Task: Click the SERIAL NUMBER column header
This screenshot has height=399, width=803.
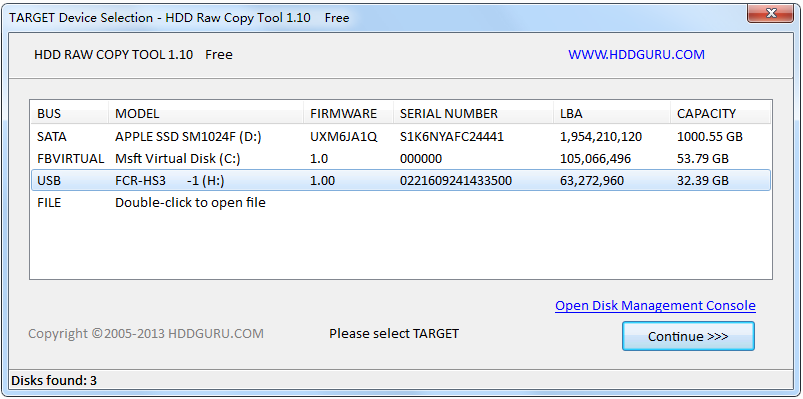Action: point(474,113)
